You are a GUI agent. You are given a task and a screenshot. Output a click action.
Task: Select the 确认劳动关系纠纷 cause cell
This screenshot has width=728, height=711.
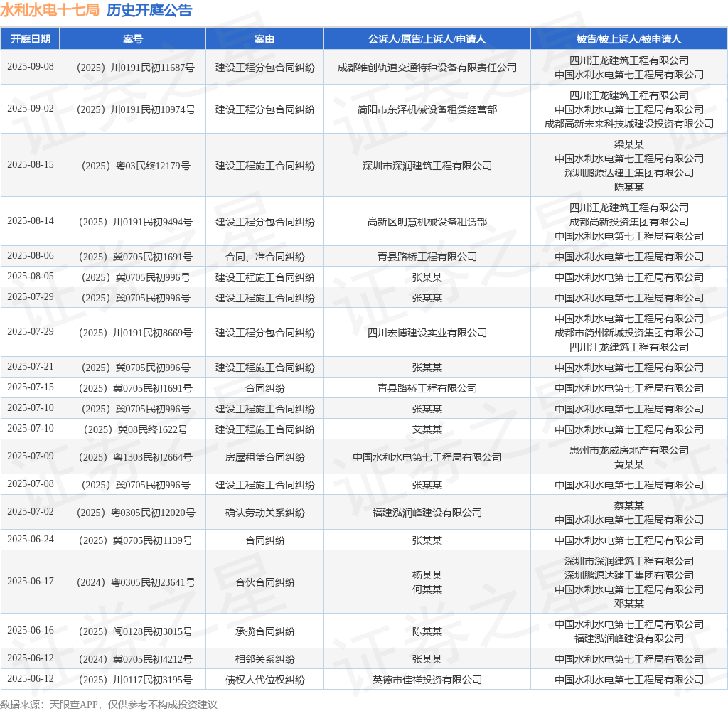tap(264, 513)
